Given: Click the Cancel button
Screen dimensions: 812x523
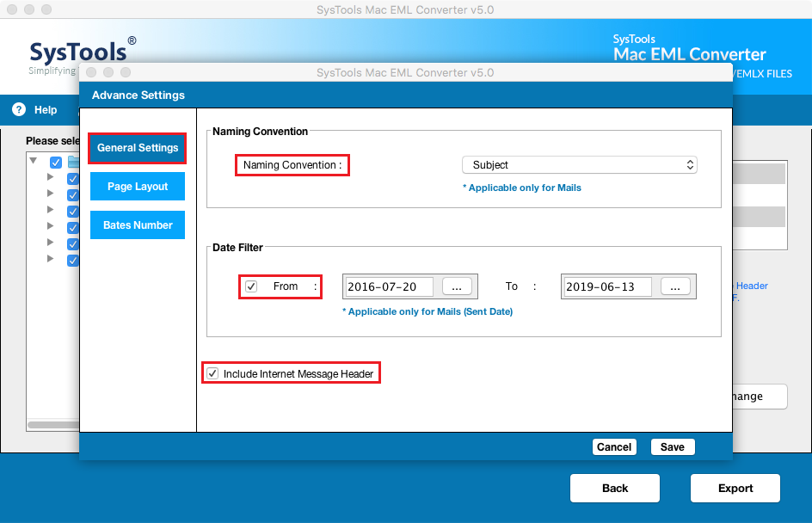Looking at the screenshot, I should 613,447.
